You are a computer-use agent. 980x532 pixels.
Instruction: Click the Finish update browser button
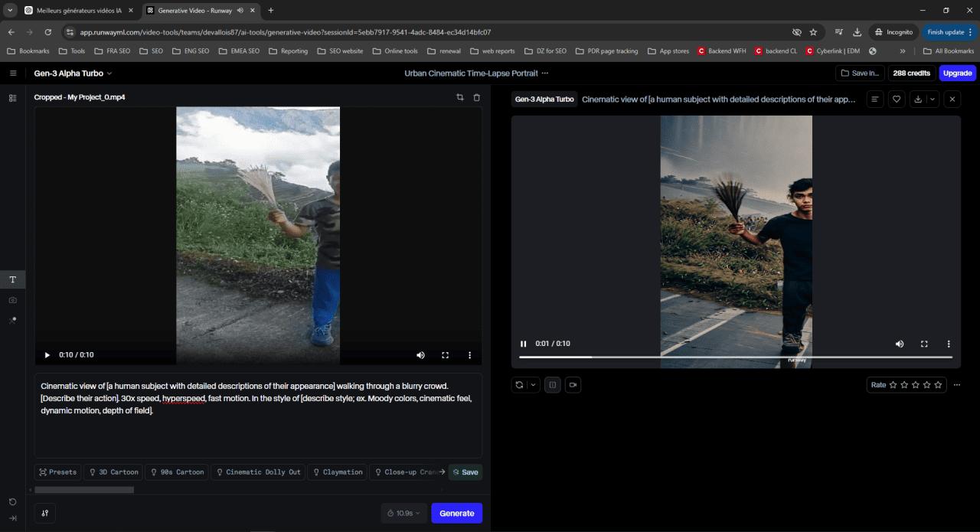949,32
